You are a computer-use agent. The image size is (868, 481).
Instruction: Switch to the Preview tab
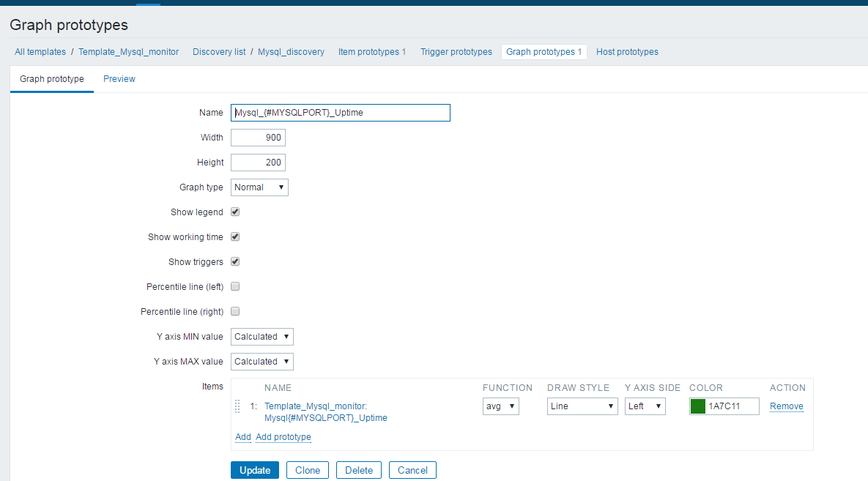tap(119, 79)
